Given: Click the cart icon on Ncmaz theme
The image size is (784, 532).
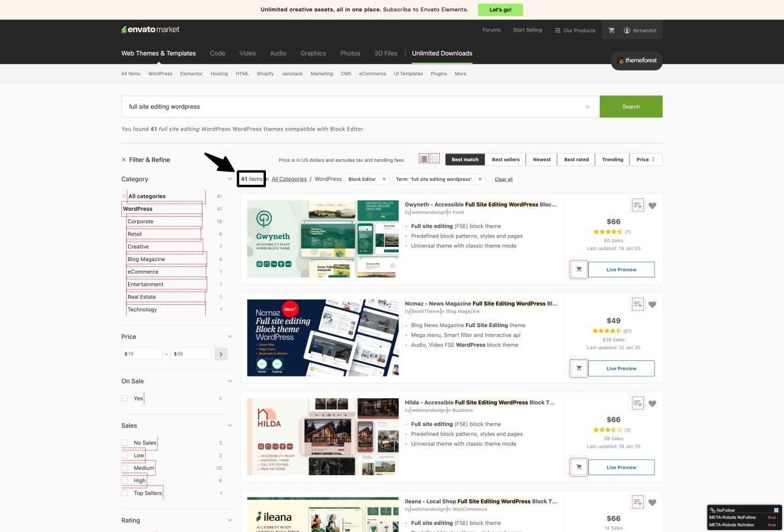Looking at the screenshot, I should pyautogui.click(x=578, y=368).
